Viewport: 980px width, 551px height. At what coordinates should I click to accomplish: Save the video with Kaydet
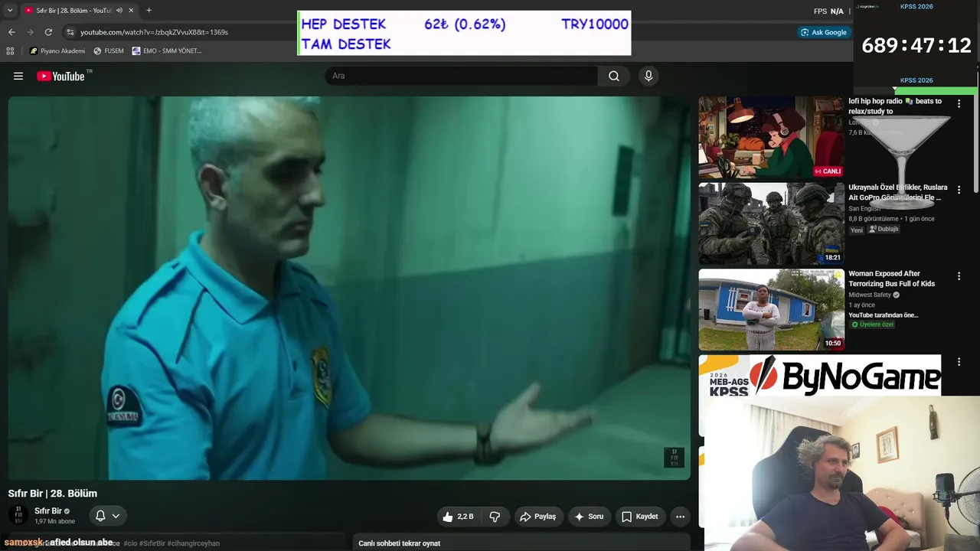pos(640,517)
